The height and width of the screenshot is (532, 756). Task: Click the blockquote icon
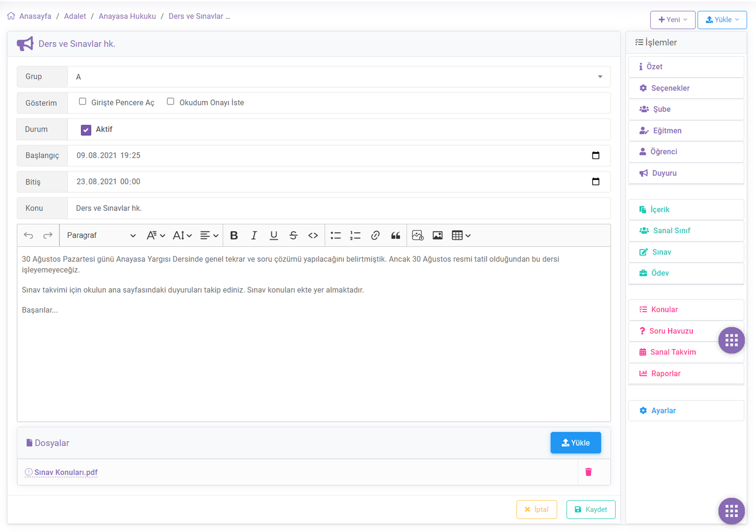pyautogui.click(x=395, y=236)
